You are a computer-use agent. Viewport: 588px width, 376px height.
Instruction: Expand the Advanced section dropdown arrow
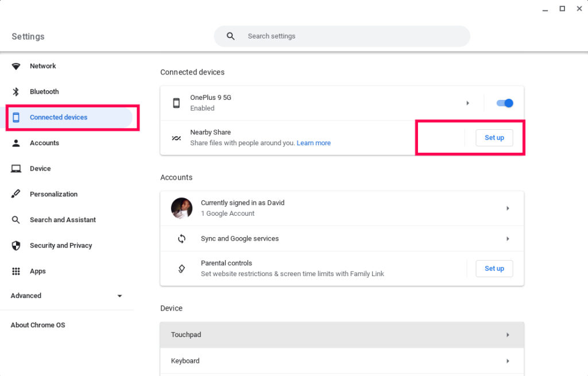[x=119, y=296]
